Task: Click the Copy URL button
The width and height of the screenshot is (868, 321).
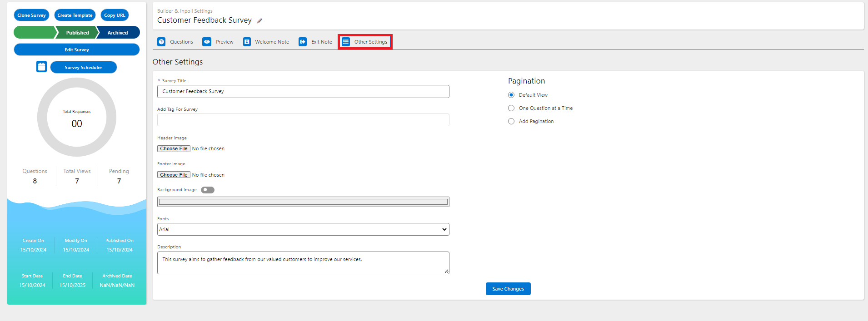Action: [115, 15]
